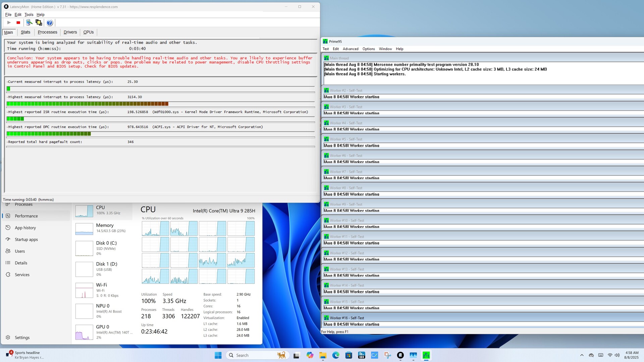
Task: Open the Prime95 Window menu
Action: pos(385,49)
